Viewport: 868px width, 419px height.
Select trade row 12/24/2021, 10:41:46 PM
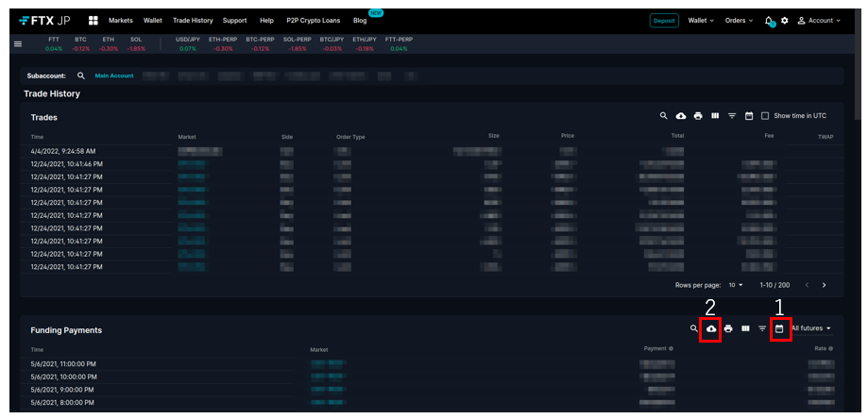pos(432,163)
